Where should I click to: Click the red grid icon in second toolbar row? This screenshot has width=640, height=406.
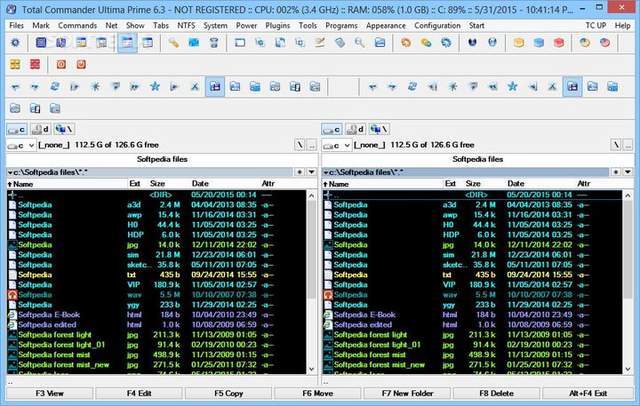pos(35,64)
